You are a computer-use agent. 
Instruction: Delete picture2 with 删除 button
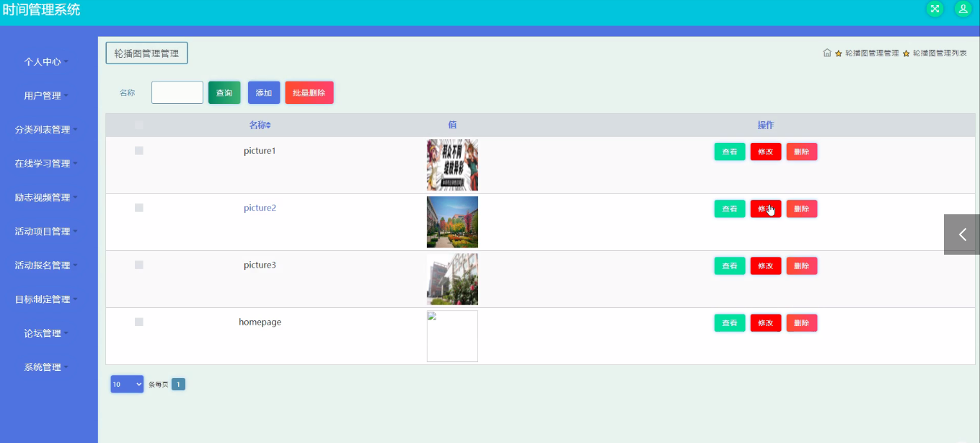coord(802,209)
